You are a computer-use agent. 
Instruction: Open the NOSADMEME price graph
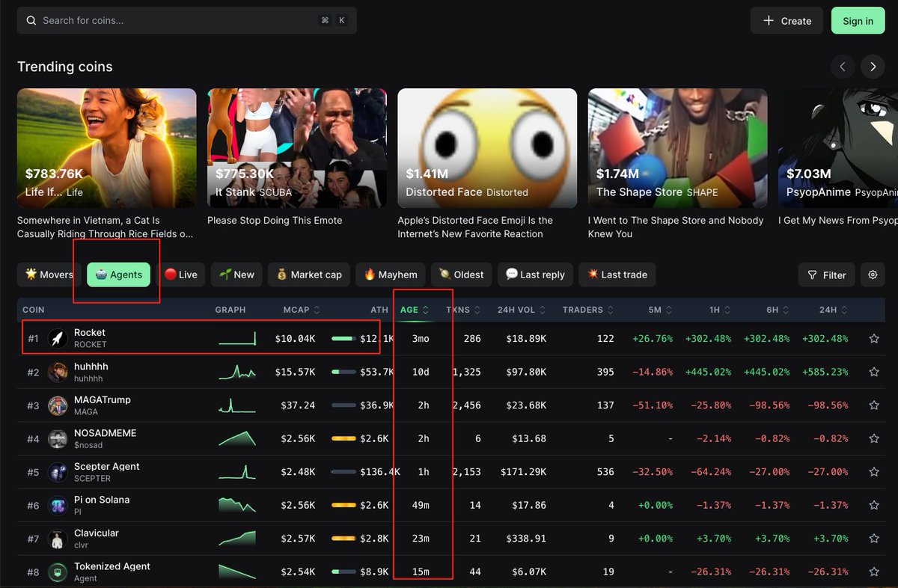point(237,439)
